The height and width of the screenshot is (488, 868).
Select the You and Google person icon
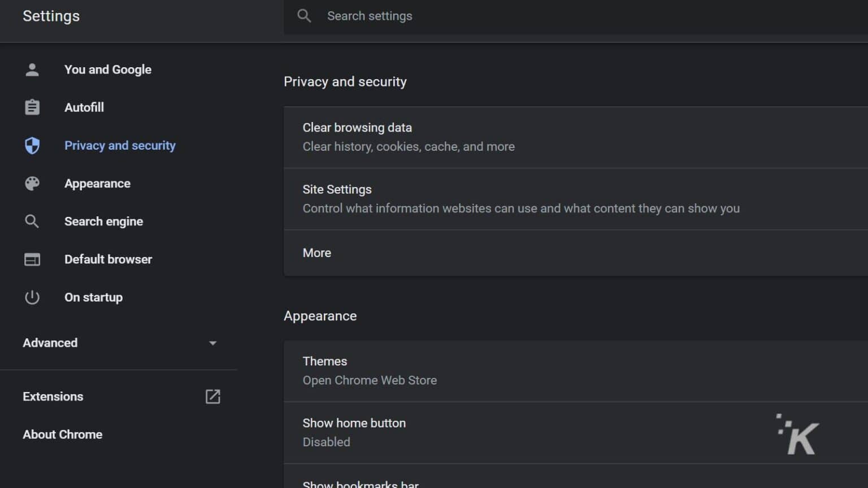(x=32, y=69)
